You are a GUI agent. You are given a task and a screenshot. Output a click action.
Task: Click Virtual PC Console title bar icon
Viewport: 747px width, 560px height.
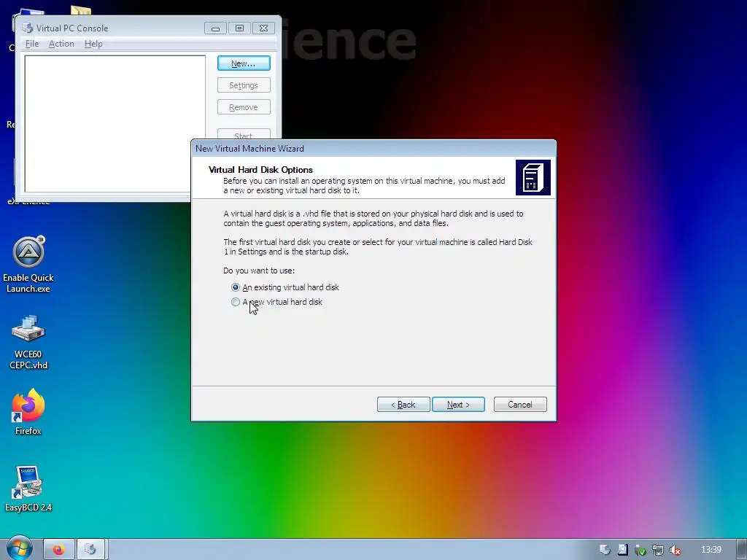pyautogui.click(x=28, y=28)
